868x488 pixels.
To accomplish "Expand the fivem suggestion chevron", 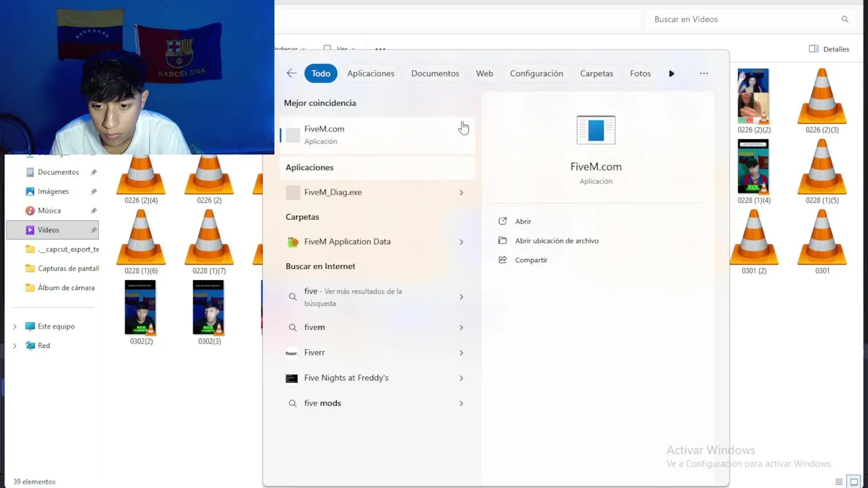I will pos(461,327).
